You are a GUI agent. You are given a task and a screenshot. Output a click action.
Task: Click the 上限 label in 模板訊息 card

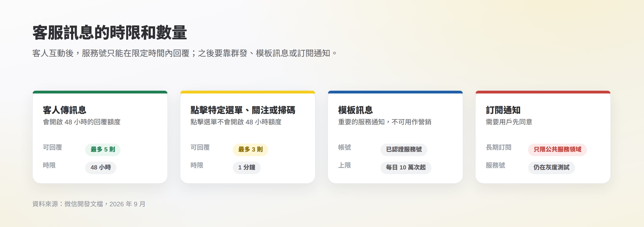345,166
